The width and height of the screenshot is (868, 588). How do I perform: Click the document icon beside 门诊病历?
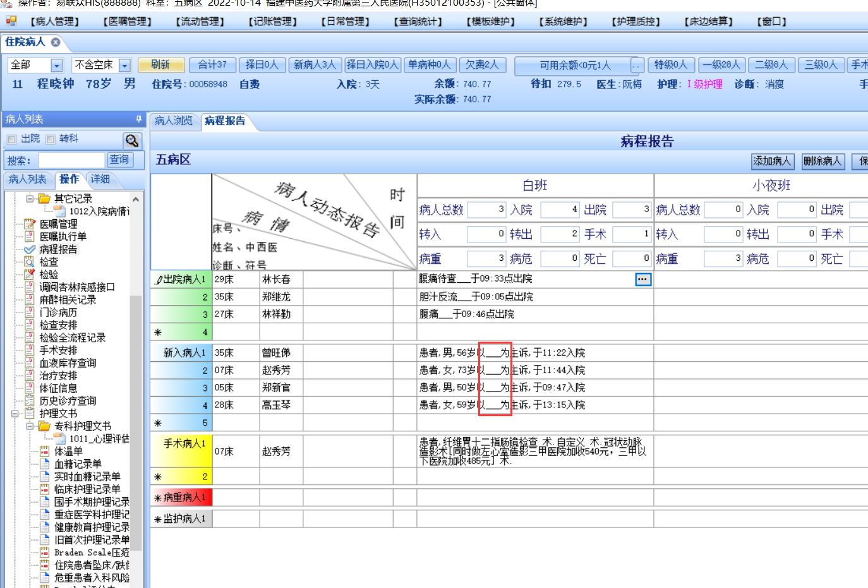coord(29,312)
